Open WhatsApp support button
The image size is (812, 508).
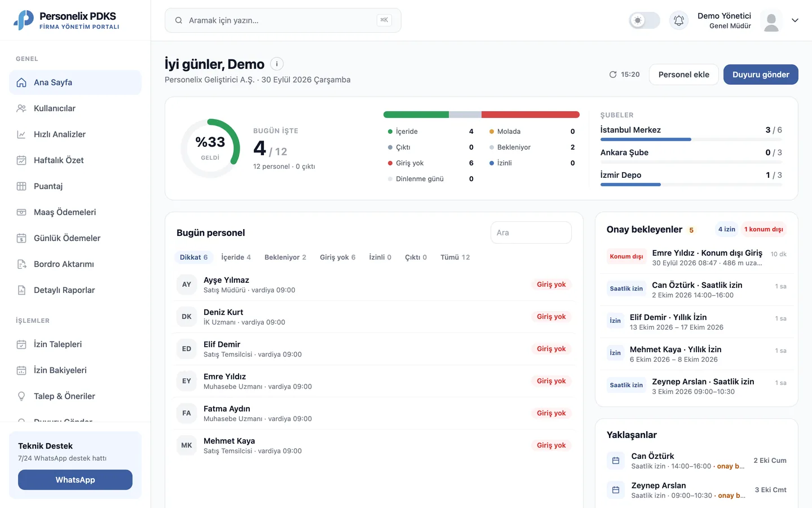pyautogui.click(x=75, y=480)
